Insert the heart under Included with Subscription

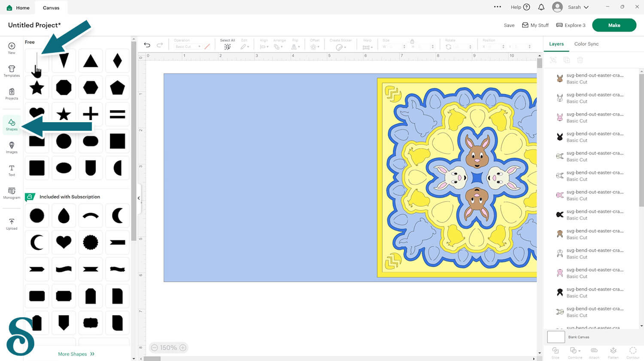pyautogui.click(x=64, y=242)
